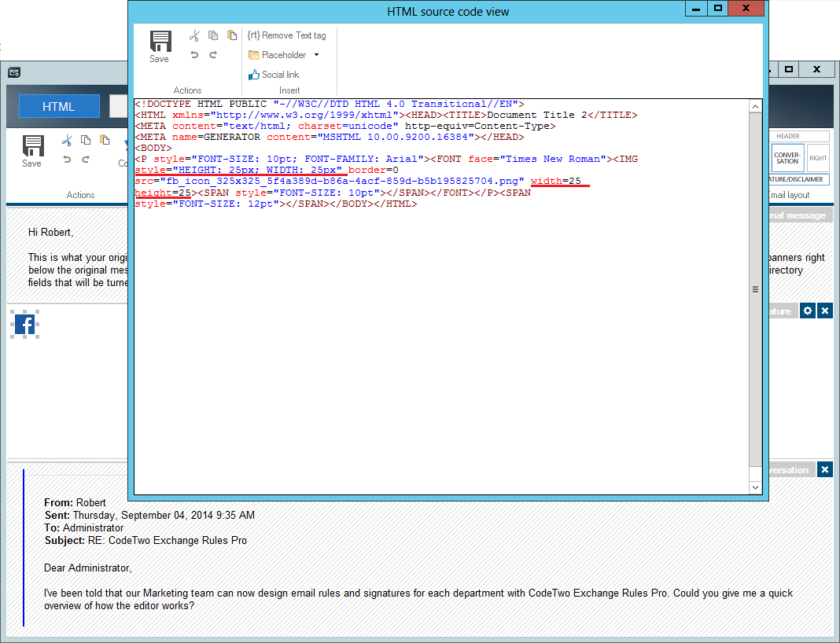Select the Facebook icon image in signature
The width and height of the screenshot is (840, 643).
[25, 324]
